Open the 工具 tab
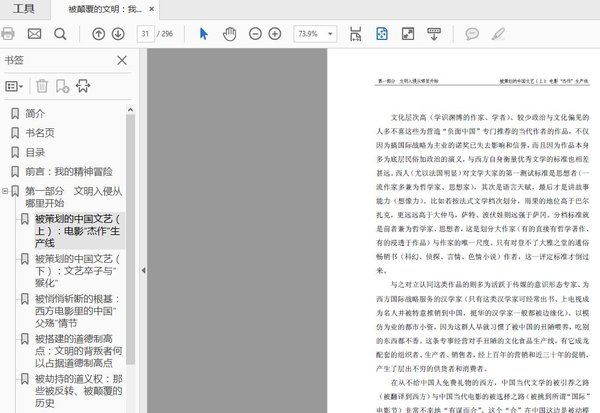 24,9
